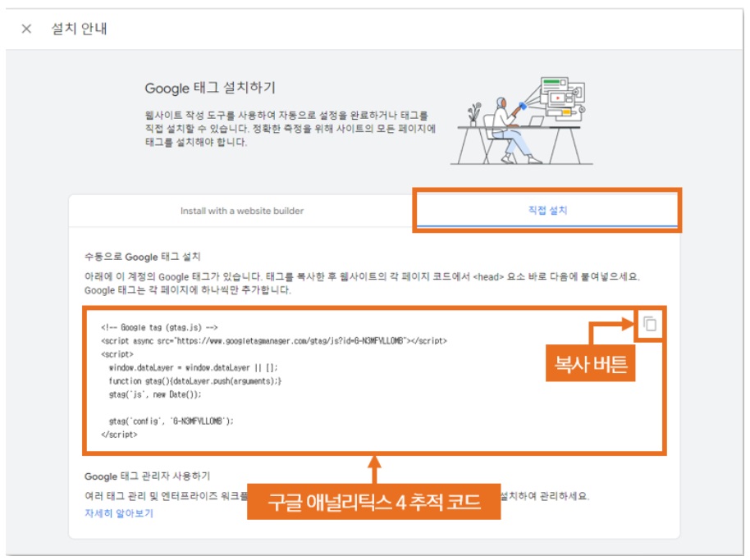The height and width of the screenshot is (560, 750).
Task: Click the 설치 안내 header title
Action: 79,29
